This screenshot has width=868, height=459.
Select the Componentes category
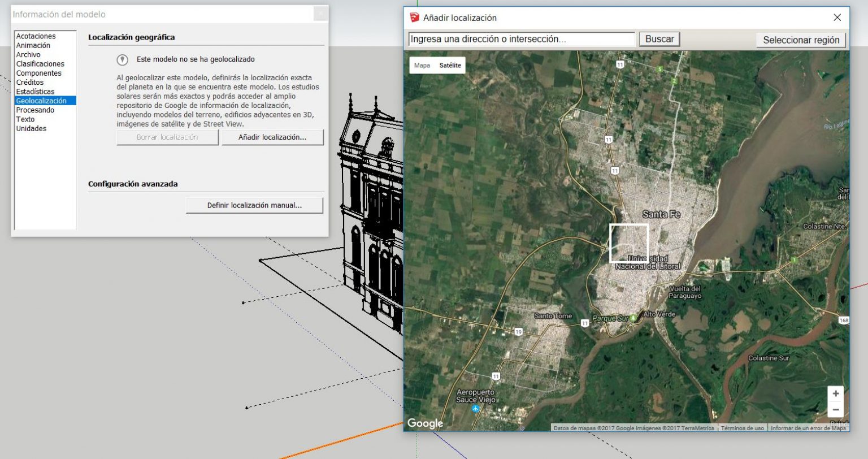pyautogui.click(x=40, y=73)
